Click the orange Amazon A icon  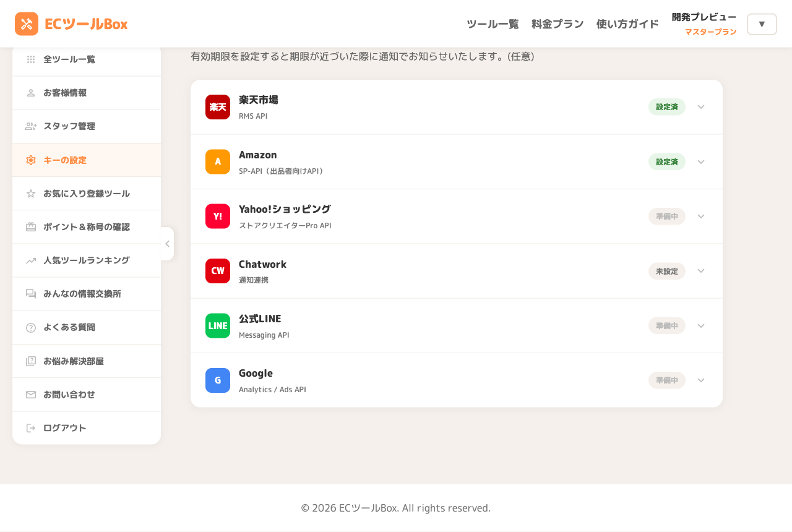point(218,161)
